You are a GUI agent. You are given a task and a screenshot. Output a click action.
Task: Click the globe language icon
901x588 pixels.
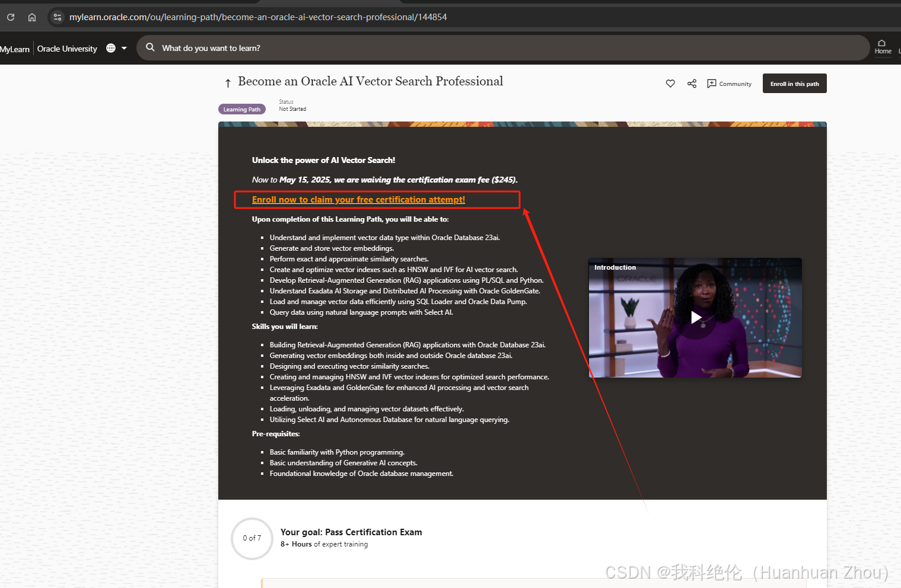(111, 48)
